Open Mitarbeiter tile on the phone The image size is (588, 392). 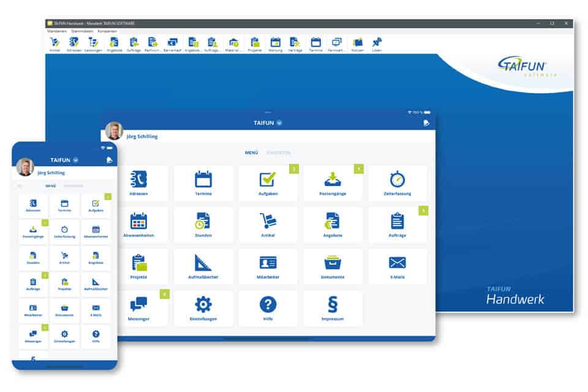click(33, 310)
